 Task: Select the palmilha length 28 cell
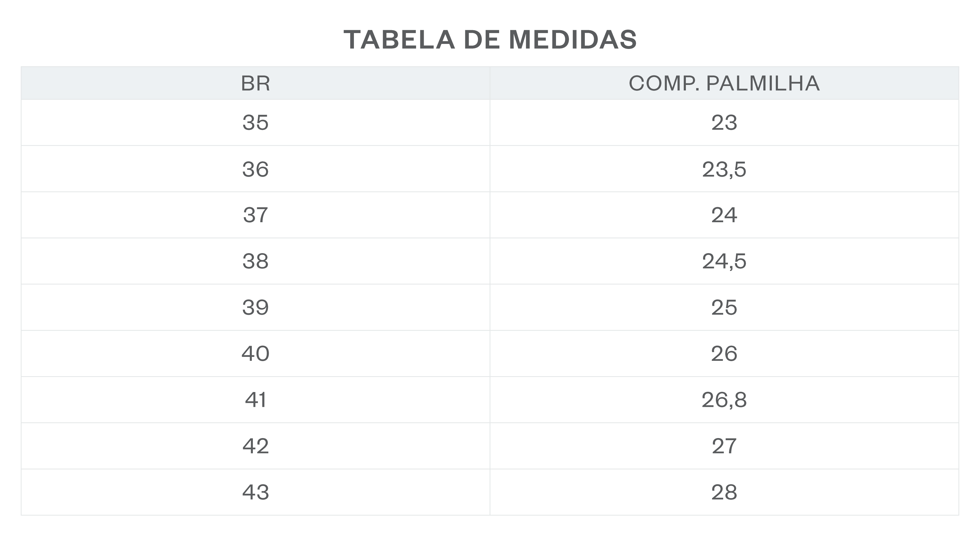click(x=724, y=492)
